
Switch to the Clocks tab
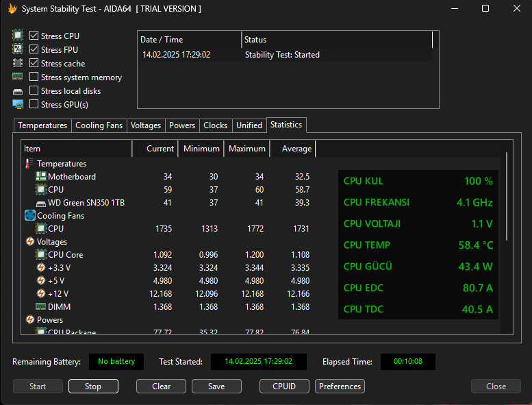[215, 125]
